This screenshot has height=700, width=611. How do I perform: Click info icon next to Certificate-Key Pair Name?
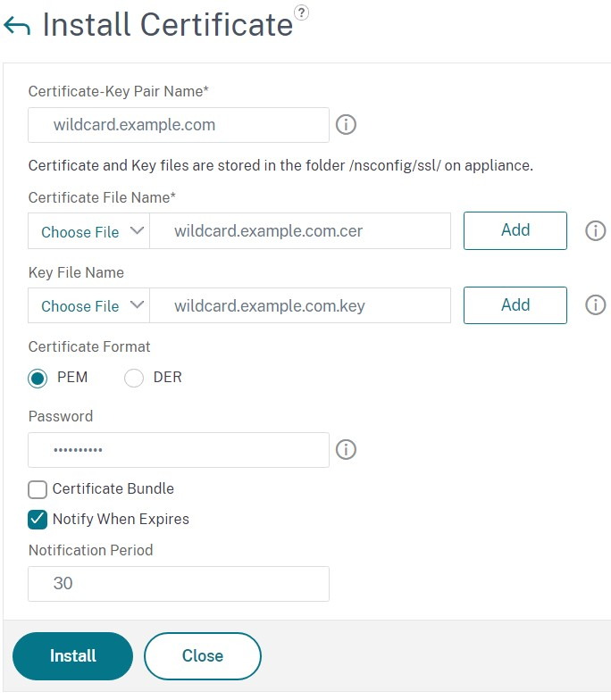click(x=346, y=125)
